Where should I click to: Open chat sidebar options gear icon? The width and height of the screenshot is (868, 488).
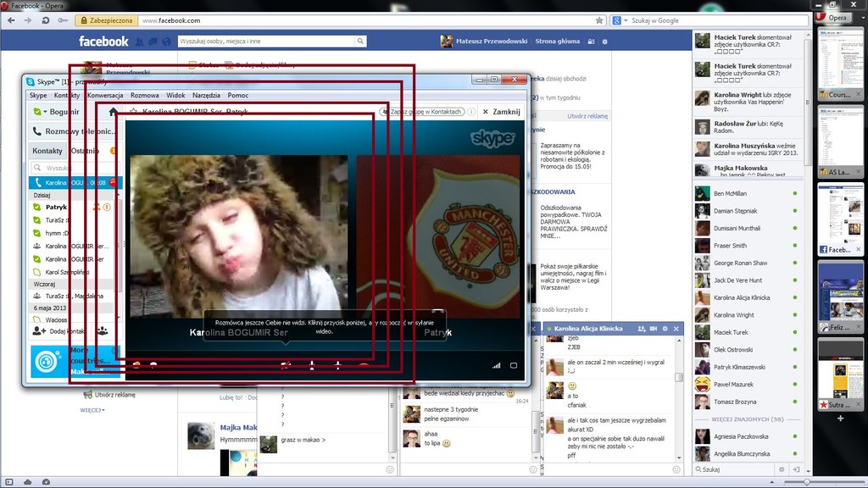[x=782, y=469]
